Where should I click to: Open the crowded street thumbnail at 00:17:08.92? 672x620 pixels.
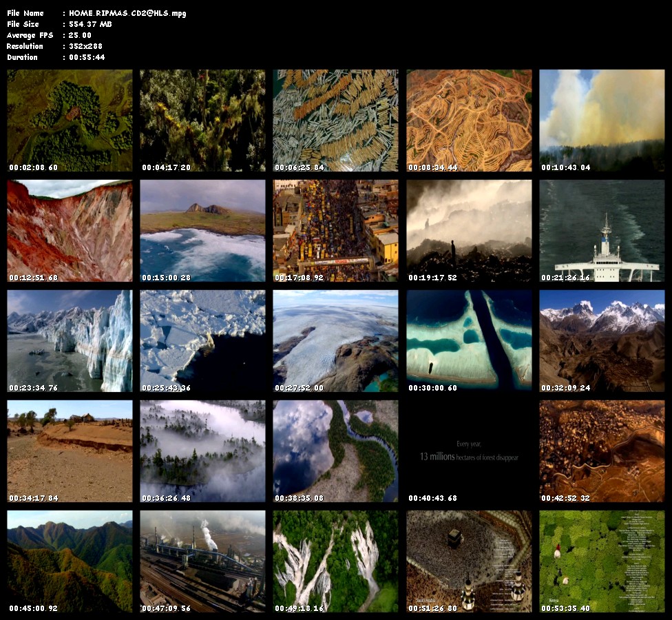(335, 231)
